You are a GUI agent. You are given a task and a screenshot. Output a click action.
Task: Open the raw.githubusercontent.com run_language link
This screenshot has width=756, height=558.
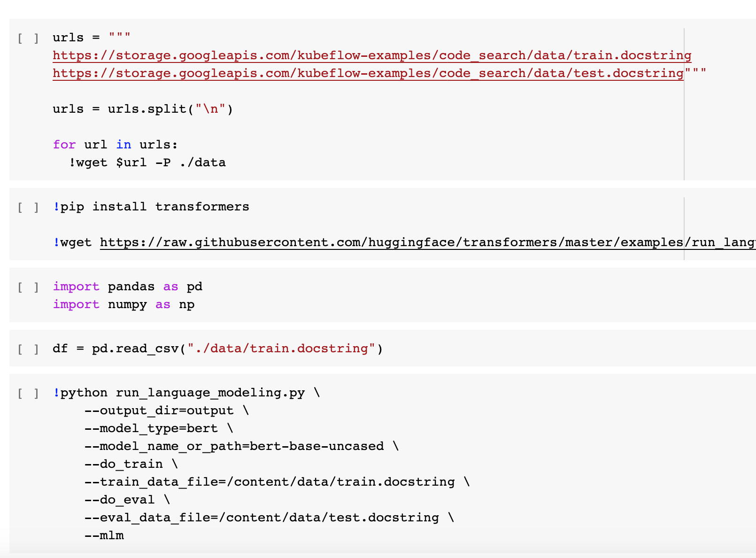(x=428, y=242)
